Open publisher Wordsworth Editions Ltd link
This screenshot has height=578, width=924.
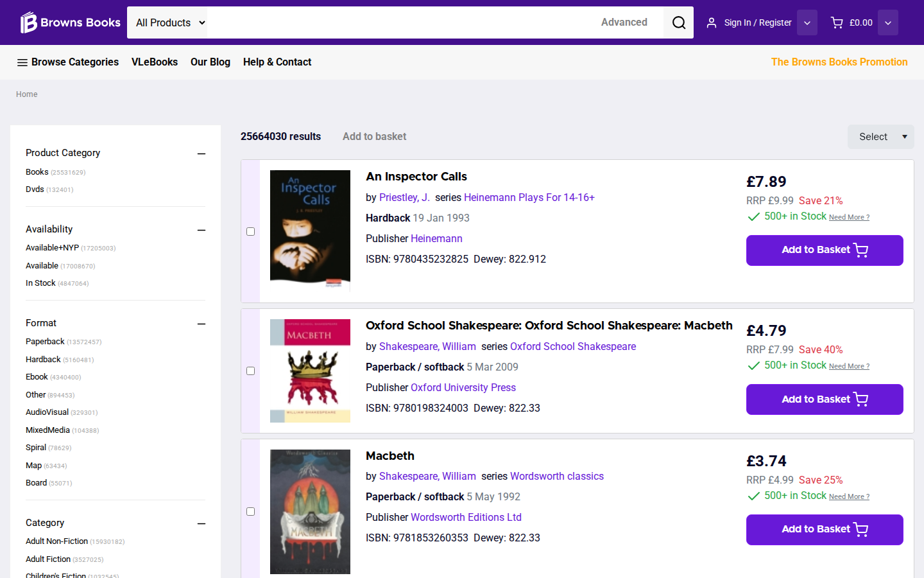[x=466, y=517]
